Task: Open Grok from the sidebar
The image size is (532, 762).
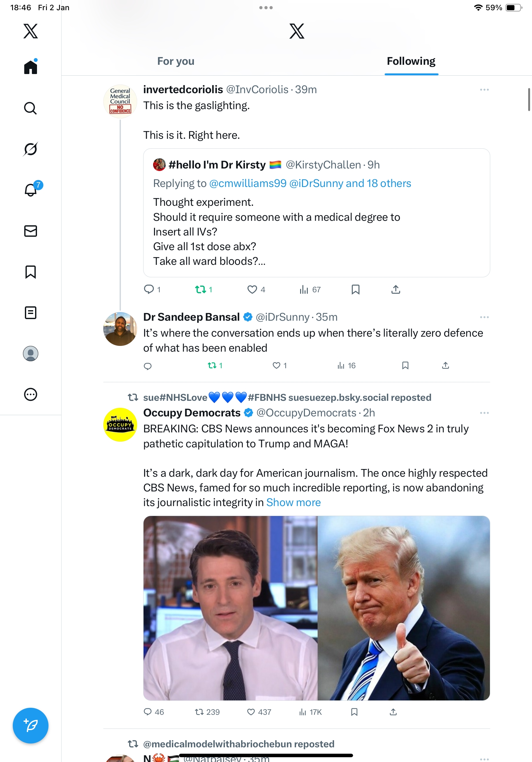Action: [x=30, y=149]
